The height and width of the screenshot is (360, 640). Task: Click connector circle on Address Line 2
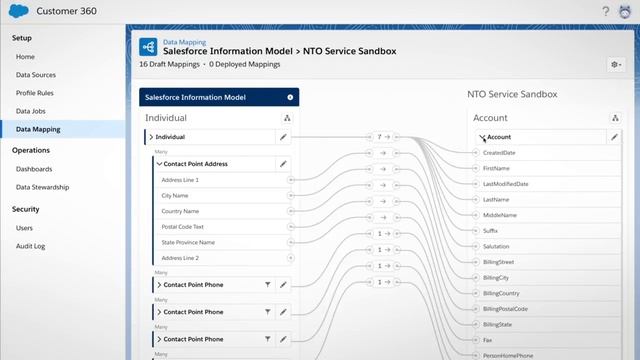tap(291, 258)
